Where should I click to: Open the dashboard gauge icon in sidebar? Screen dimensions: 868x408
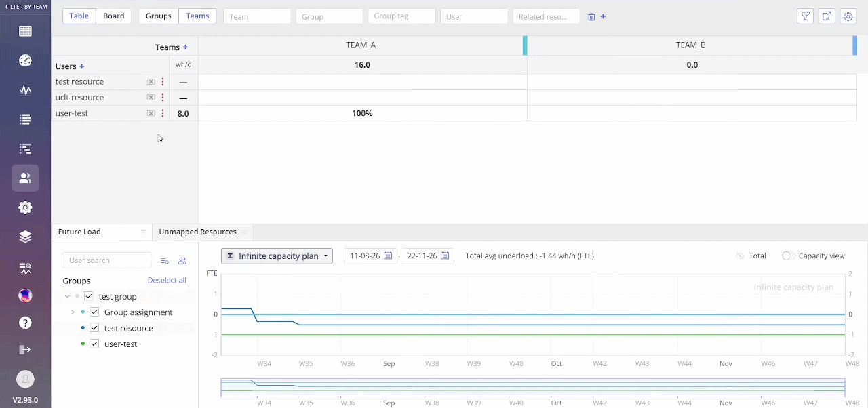[25, 60]
